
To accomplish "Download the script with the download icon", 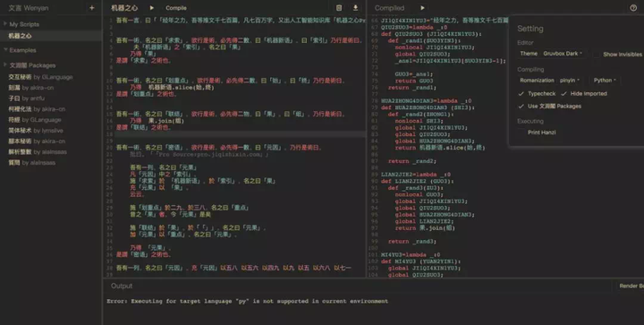I will tap(355, 8).
